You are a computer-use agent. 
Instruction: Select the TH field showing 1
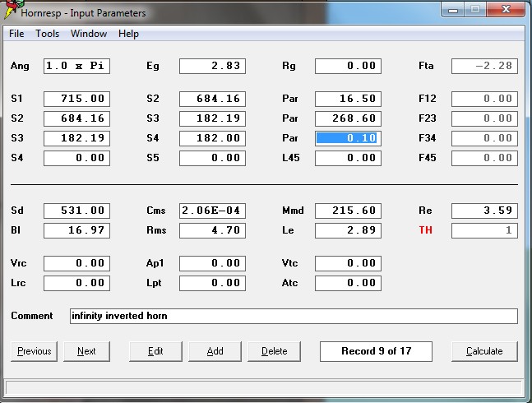coord(484,230)
